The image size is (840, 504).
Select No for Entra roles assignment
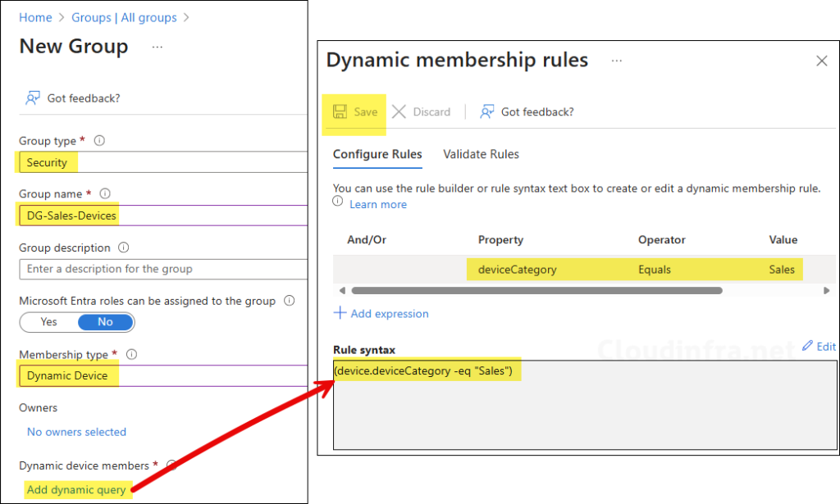105,322
